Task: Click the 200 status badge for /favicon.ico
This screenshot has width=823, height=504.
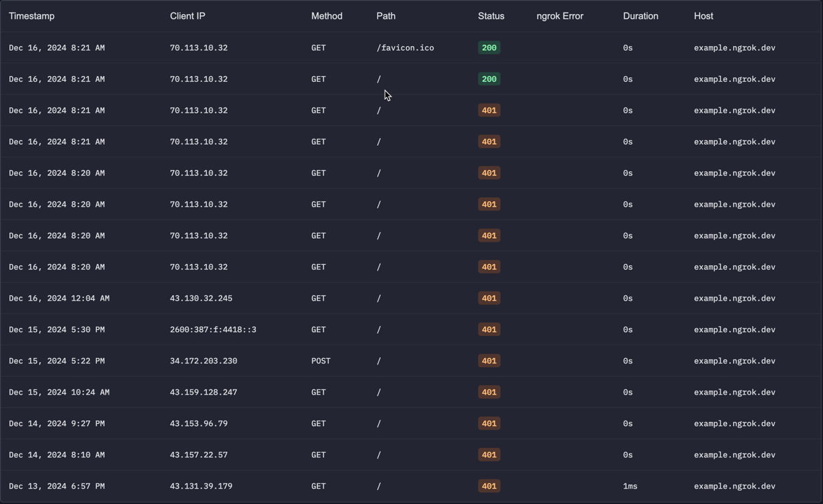Action: [489, 48]
